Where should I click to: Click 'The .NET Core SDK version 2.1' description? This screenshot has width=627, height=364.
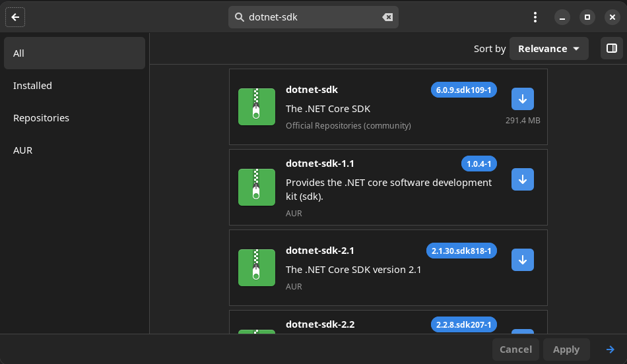[354, 270]
